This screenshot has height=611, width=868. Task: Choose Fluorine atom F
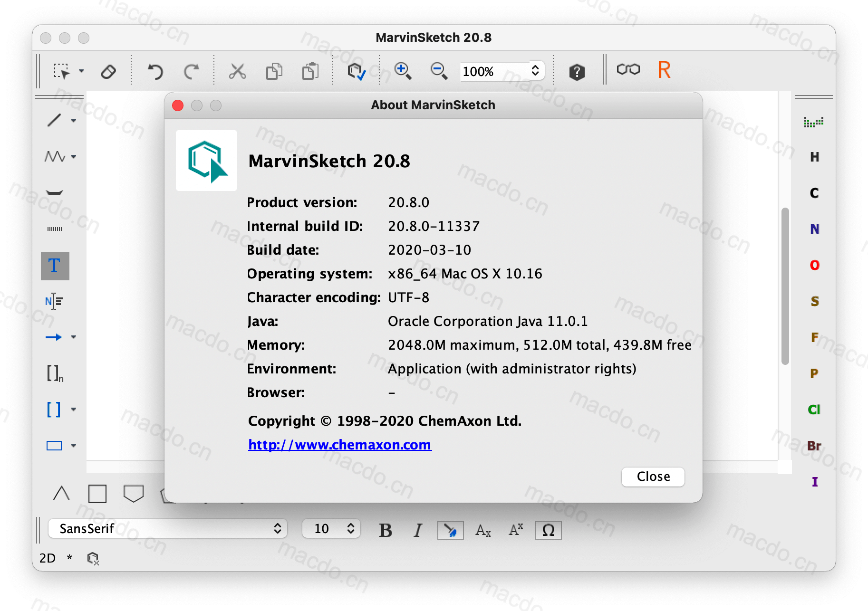click(x=815, y=337)
